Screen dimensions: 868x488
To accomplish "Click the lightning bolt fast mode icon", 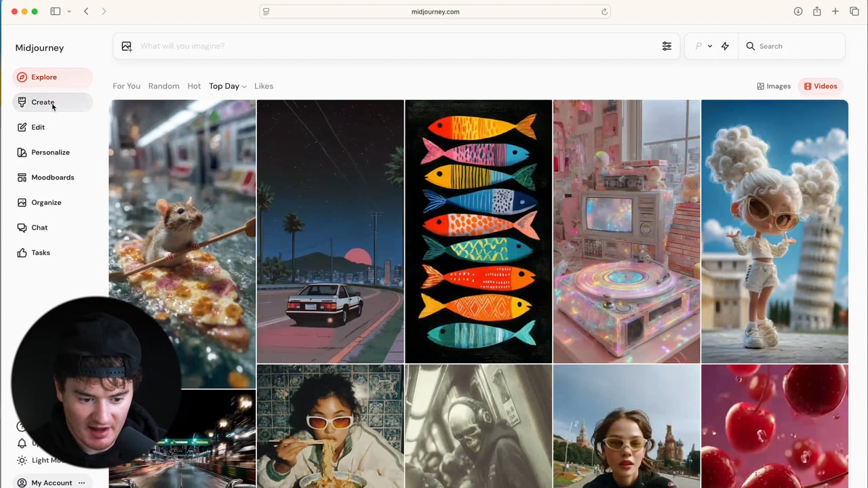I will [725, 46].
